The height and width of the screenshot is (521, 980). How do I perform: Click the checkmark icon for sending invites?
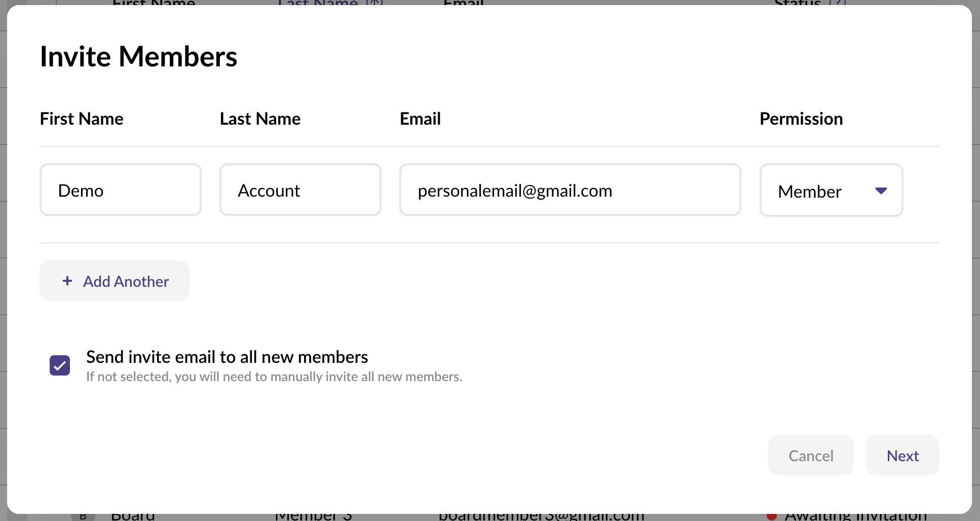click(x=60, y=365)
